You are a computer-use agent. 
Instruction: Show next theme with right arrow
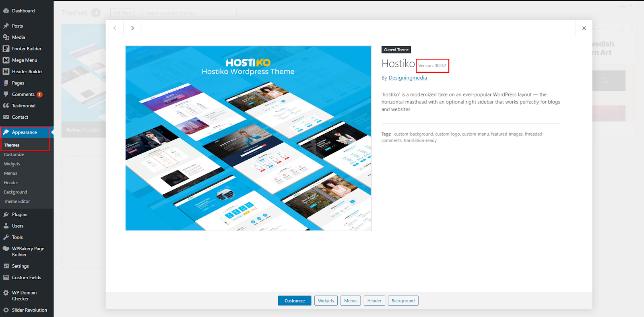coord(132,28)
